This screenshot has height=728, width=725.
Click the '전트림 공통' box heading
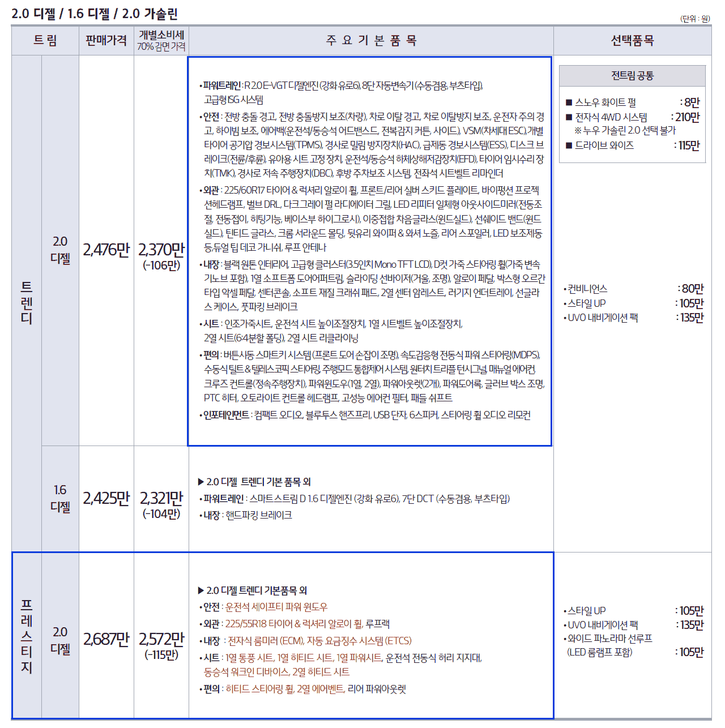[x=632, y=75]
